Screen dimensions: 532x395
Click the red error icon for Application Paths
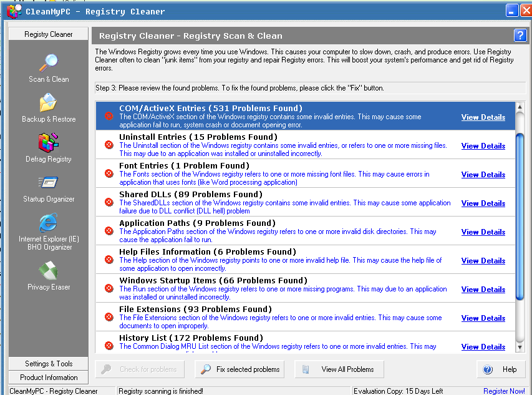(x=109, y=231)
